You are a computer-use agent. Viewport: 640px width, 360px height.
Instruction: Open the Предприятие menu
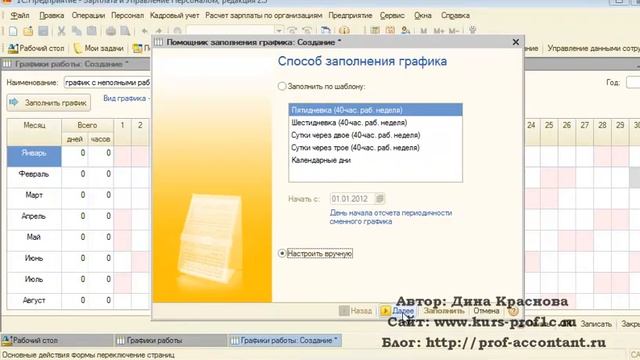pyautogui.click(x=350, y=16)
